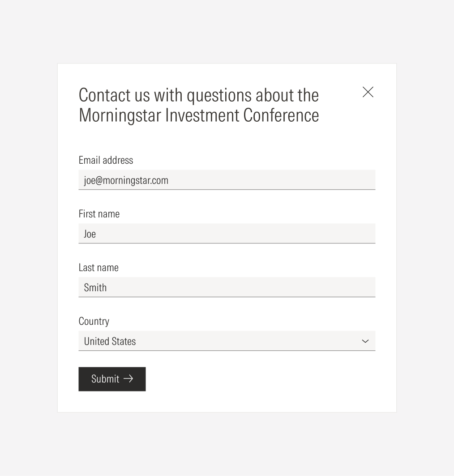Screen dimensions: 454x476
Task: Click the gray backdrop outside the dialog
Action: point(27,224)
